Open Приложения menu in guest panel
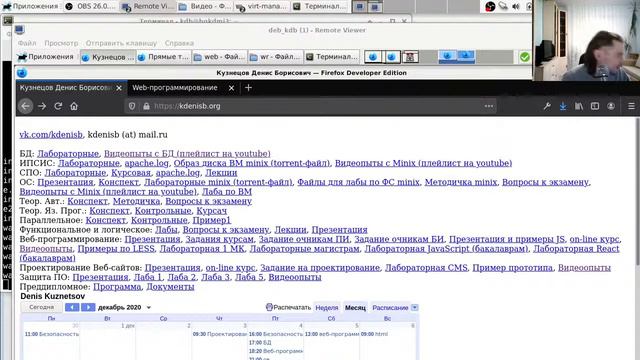640x360 pixels. pyautogui.click(x=46, y=57)
